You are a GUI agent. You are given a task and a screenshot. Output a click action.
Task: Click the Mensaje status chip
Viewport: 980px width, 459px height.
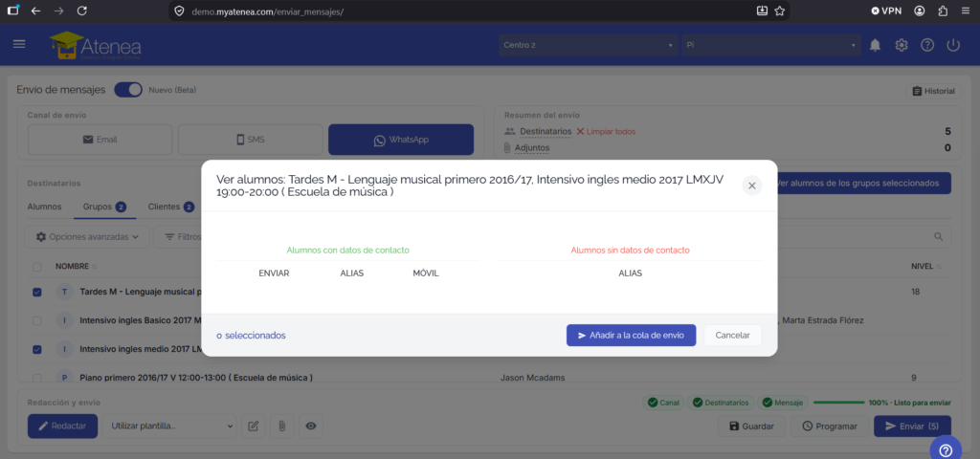coord(783,403)
